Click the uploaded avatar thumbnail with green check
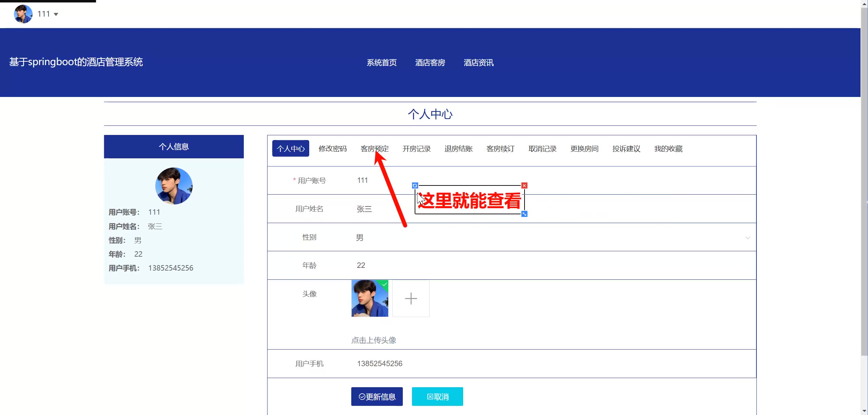This screenshot has height=415, width=868. pos(370,298)
